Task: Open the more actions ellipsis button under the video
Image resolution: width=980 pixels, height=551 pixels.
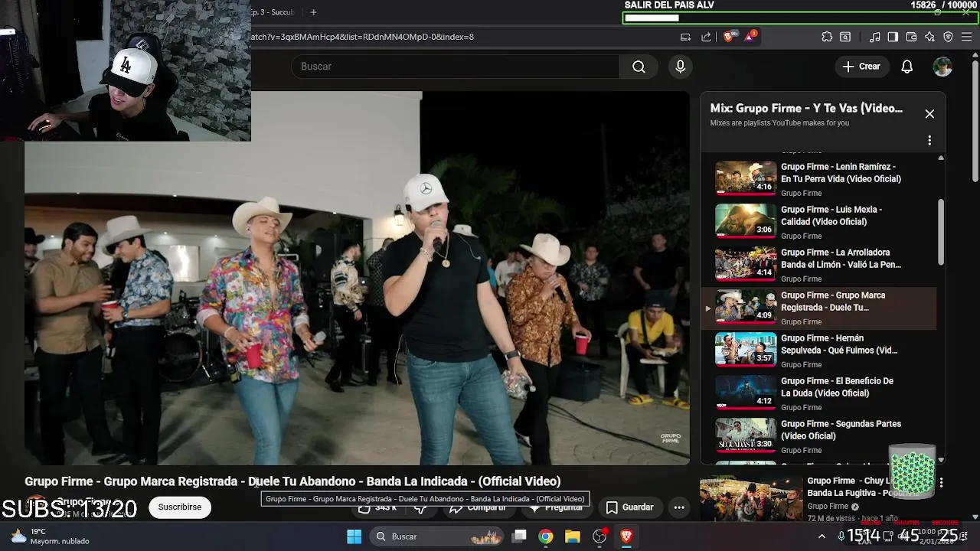Action: click(679, 507)
